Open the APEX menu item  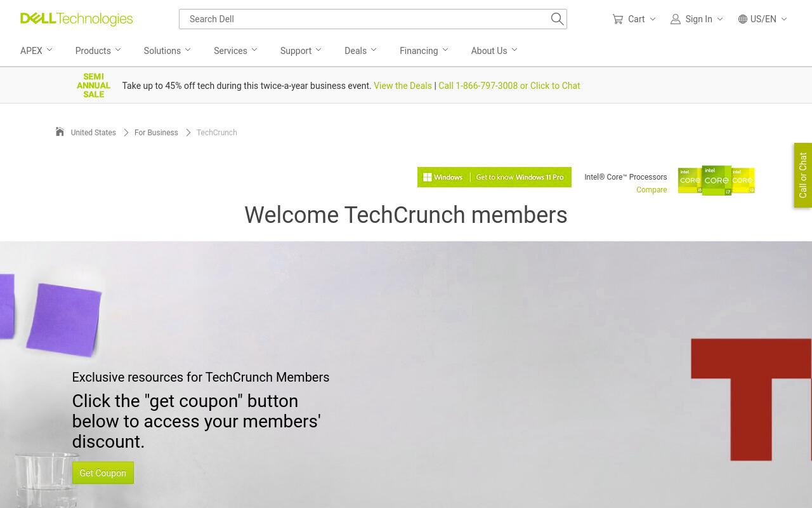coord(36,51)
